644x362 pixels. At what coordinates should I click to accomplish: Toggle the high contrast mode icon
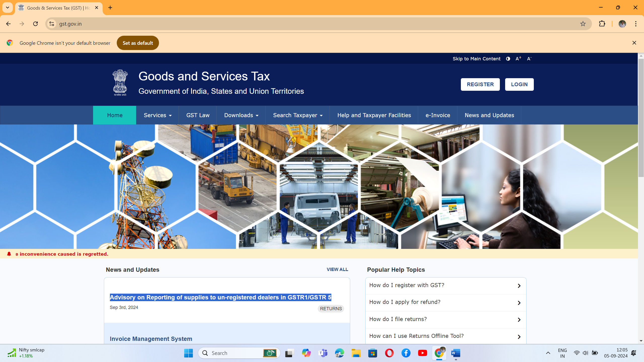(x=508, y=59)
